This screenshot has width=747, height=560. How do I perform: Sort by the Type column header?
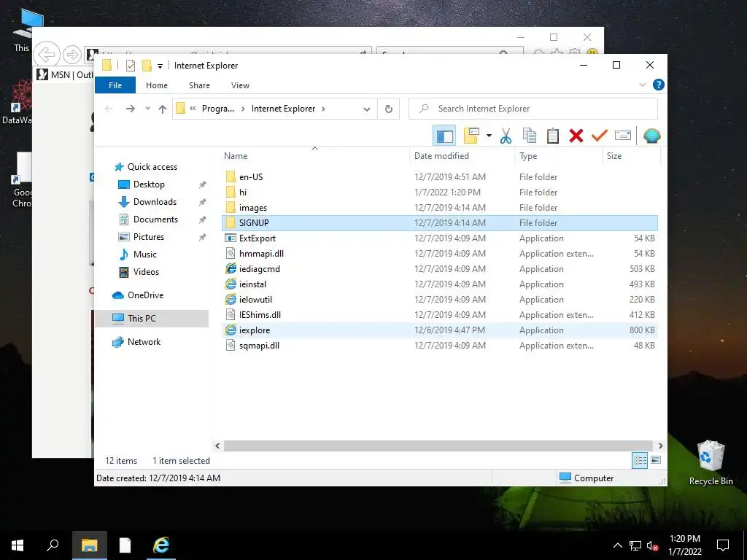tap(558, 156)
